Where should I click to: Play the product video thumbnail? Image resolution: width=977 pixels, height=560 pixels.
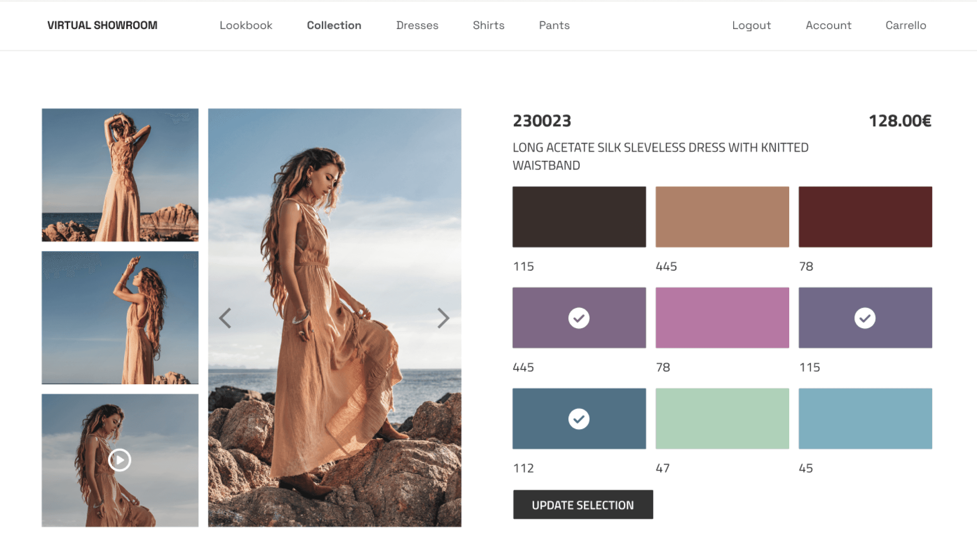click(x=120, y=460)
